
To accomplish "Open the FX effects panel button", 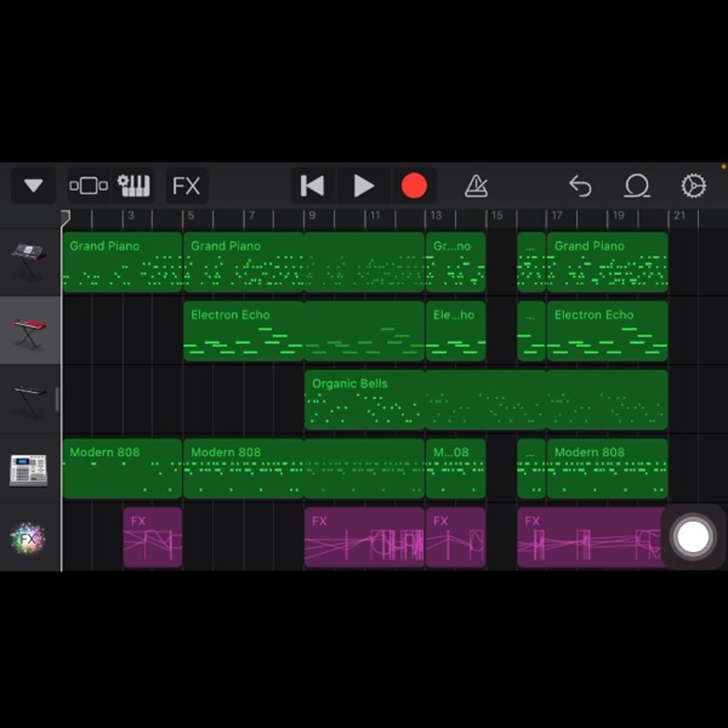I will [187, 186].
